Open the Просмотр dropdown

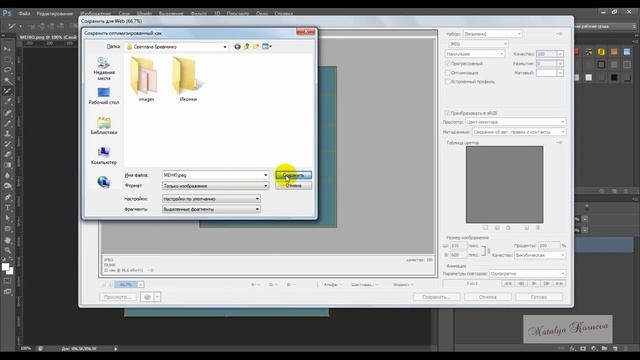pos(516,122)
